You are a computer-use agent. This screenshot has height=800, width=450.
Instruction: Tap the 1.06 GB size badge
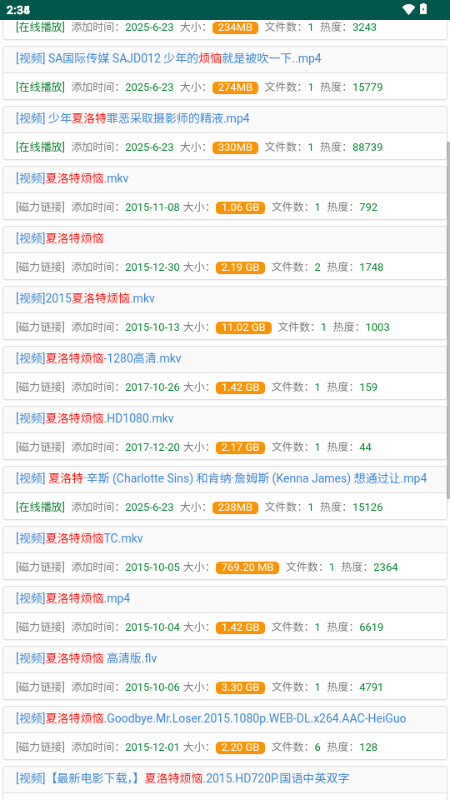pos(240,207)
